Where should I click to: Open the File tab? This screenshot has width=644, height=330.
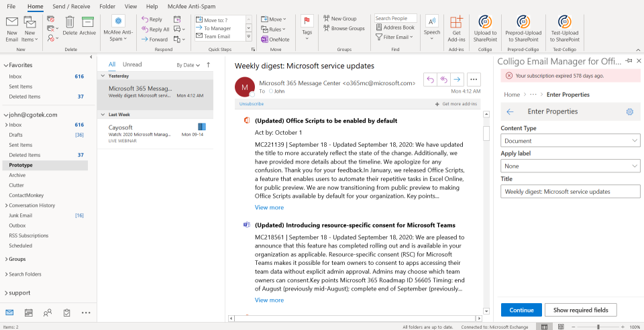tap(11, 7)
